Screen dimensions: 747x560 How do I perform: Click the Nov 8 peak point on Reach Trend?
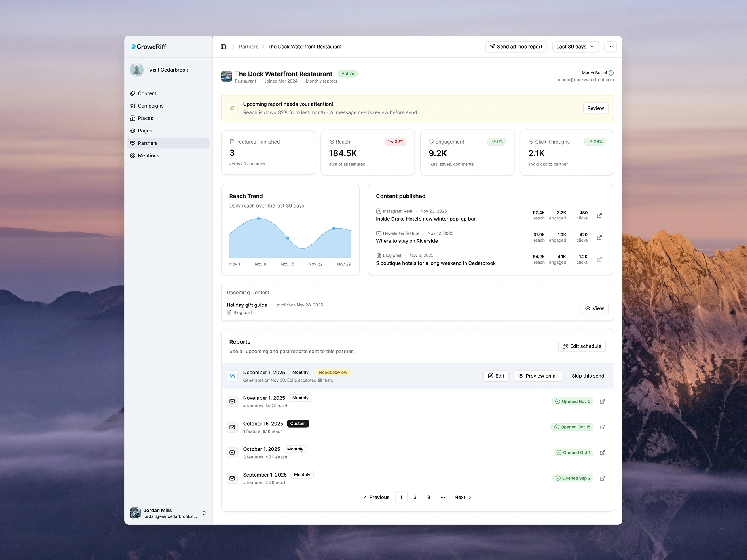pos(259,218)
